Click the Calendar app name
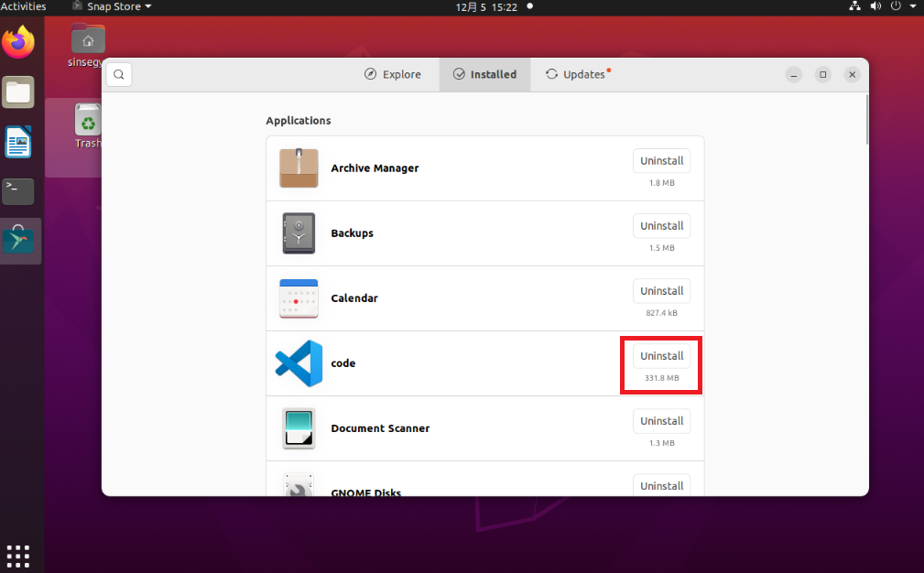 pos(354,298)
